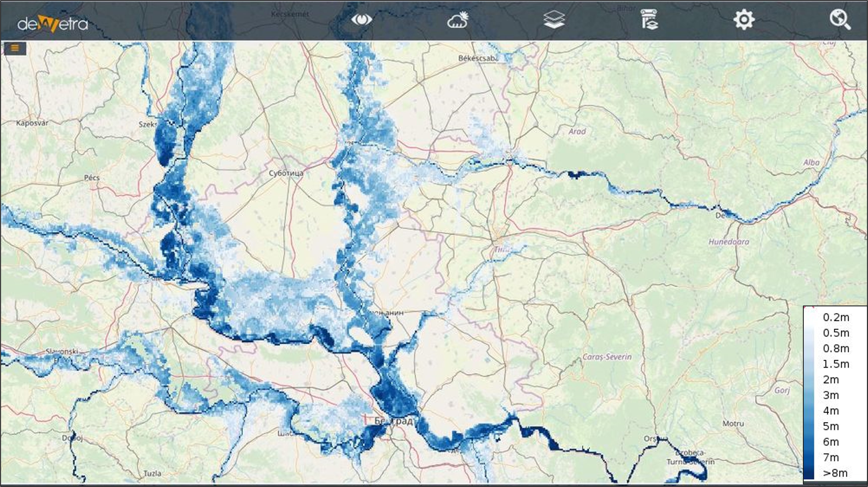
Task: Open the column static layers icon
Action: [x=649, y=20]
